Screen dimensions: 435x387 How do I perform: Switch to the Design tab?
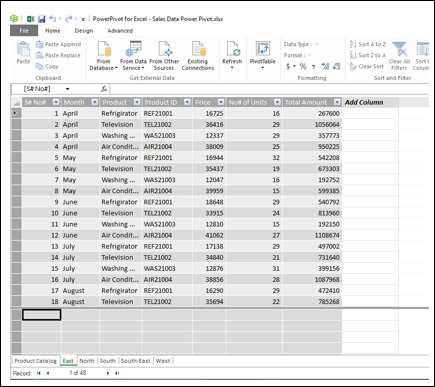[x=84, y=31]
